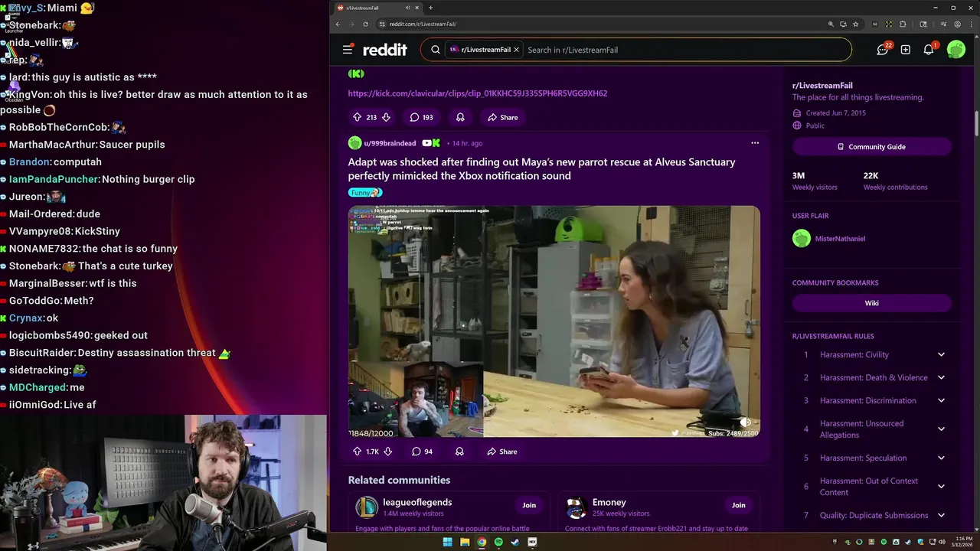
Task: Remove the r/LivestreamFail search filter
Action: click(516, 50)
